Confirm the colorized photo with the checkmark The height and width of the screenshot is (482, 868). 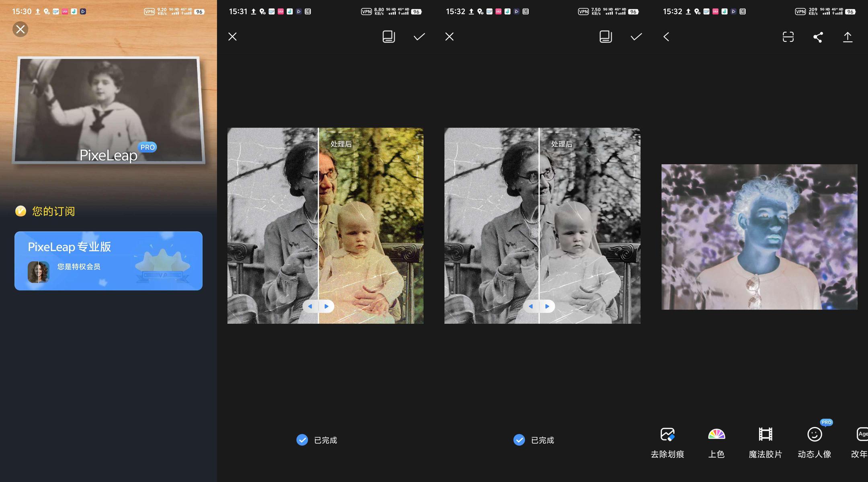pos(419,37)
